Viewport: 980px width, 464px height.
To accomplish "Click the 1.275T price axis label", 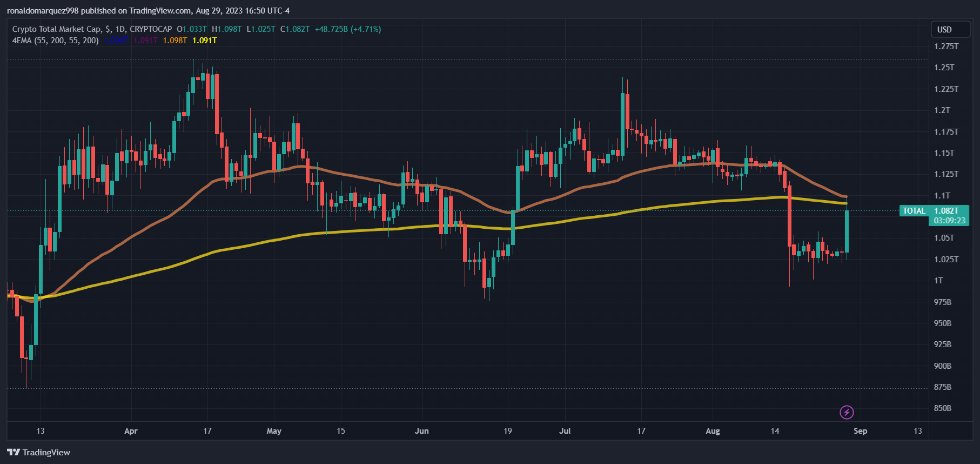I will click(x=947, y=47).
